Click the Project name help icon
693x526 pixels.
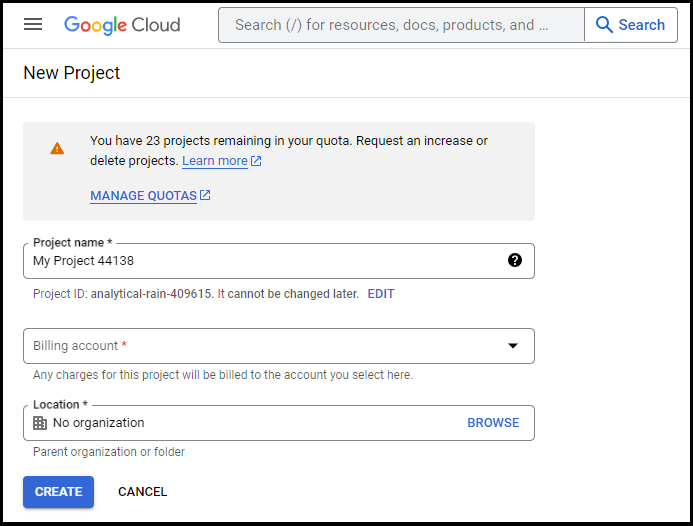click(x=514, y=260)
